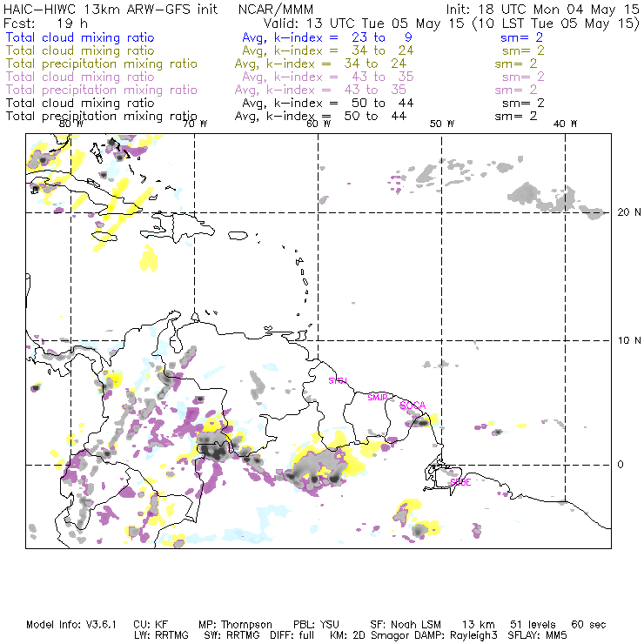Click the "SFLAY: MM5" model setting
This screenshot has height=644, width=644.
pos(537,635)
